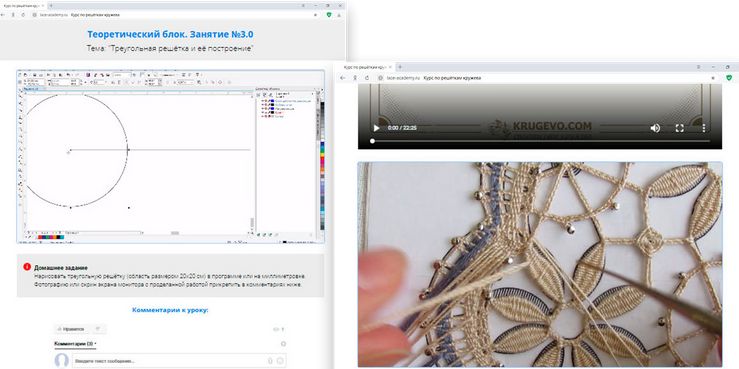739x369 pixels.
Task: Click the shield extension icon in the right browser
Action: tap(729, 78)
